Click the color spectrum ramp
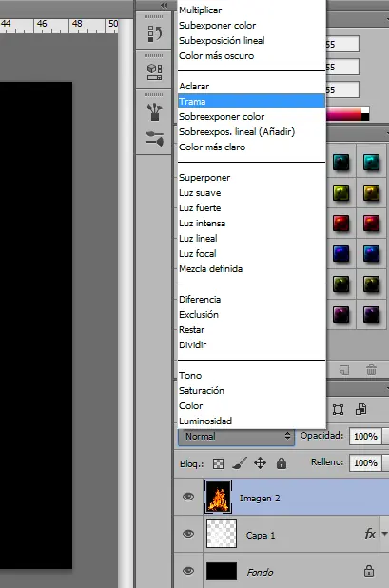The height and width of the screenshot is (588, 389). [347, 114]
